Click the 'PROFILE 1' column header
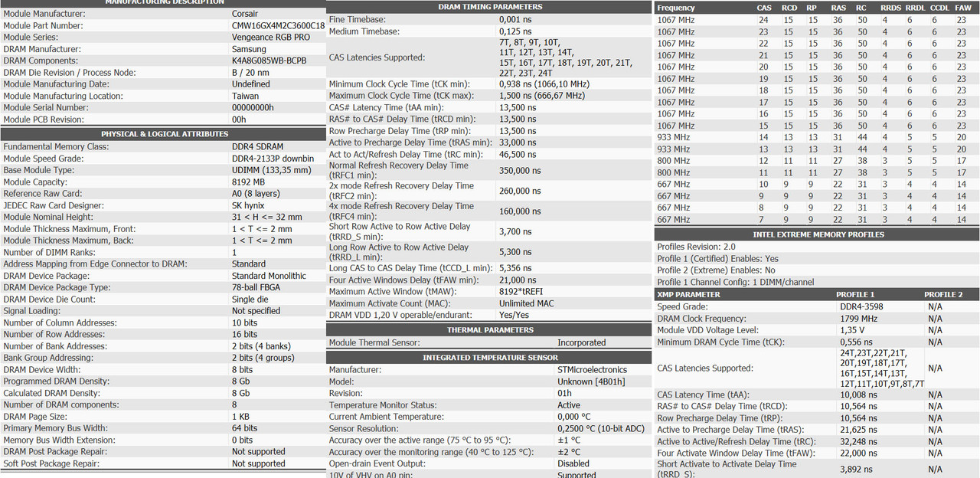Viewport: 980px width, 478px height. tap(855, 294)
